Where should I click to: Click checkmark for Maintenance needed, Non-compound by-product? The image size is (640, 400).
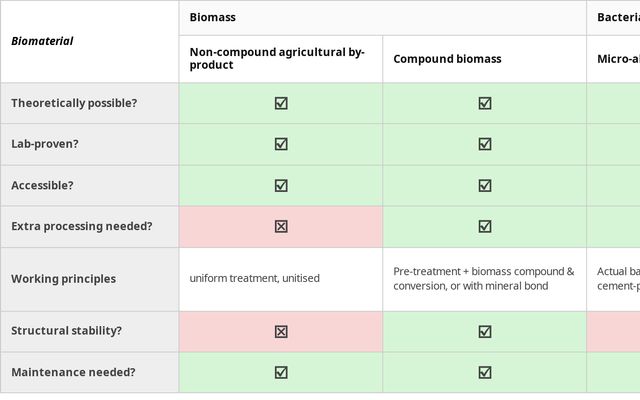tap(281, 372)
